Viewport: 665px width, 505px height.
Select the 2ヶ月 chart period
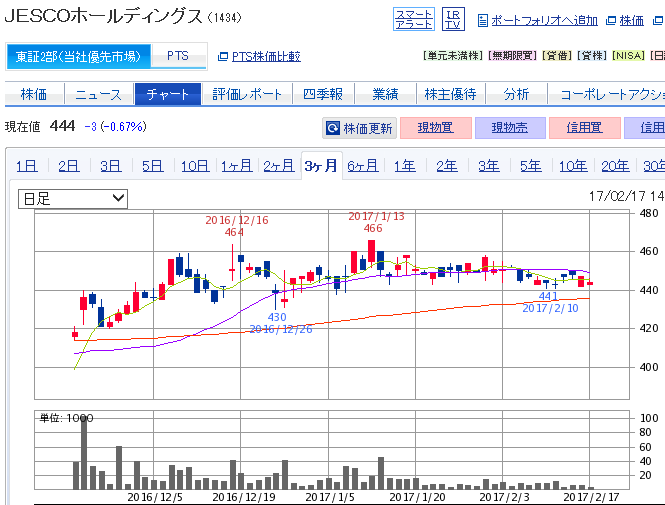pos(279,166)
